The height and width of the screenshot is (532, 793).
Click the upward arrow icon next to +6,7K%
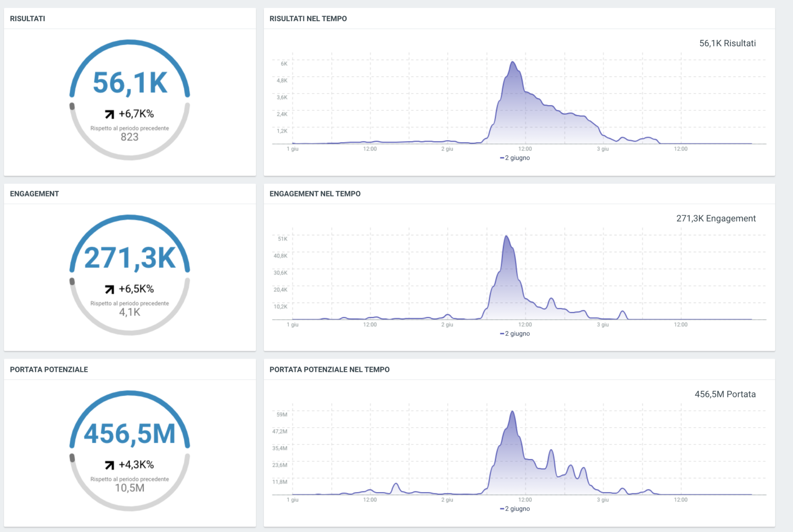click(109, 114)
